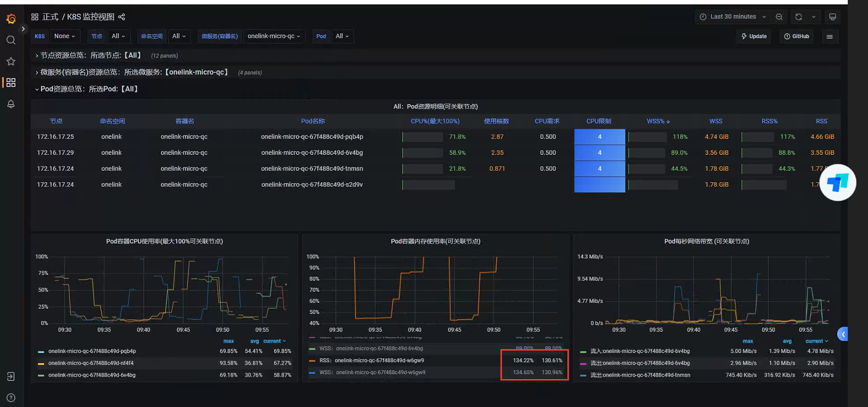Viewport: 868px width, 407px height.
Task: Open Pod资源明细 table panel title menu
Action: (x=435, y=107)
